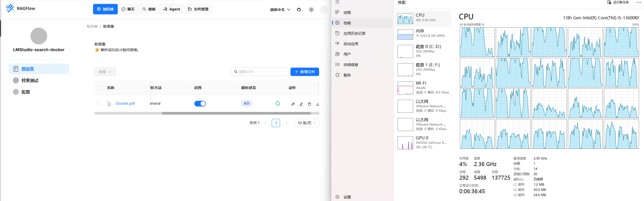Click the wrench parsing-method icon for Docker.pdf
644x201 pixels.
tap(293, 104)
